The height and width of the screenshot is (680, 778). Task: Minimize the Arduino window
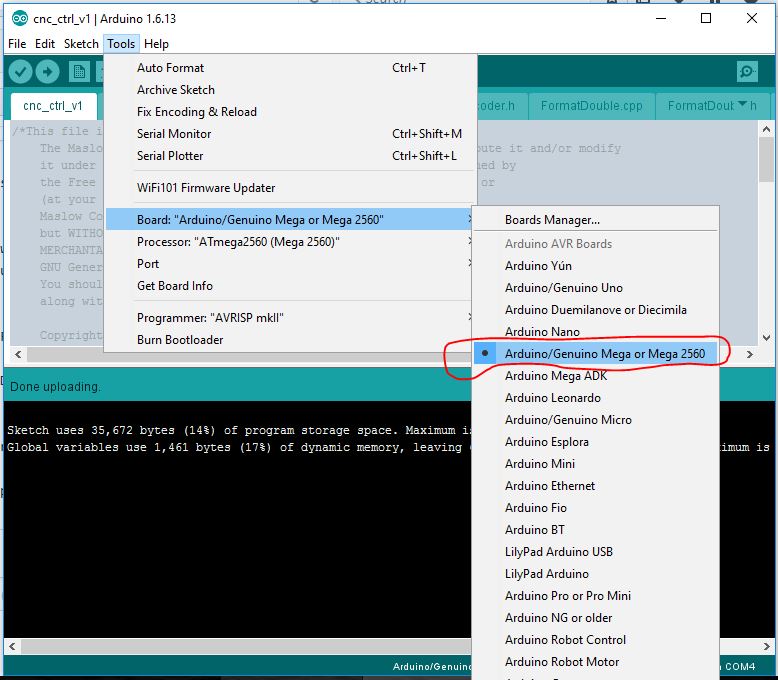click(x=661, y=18)
